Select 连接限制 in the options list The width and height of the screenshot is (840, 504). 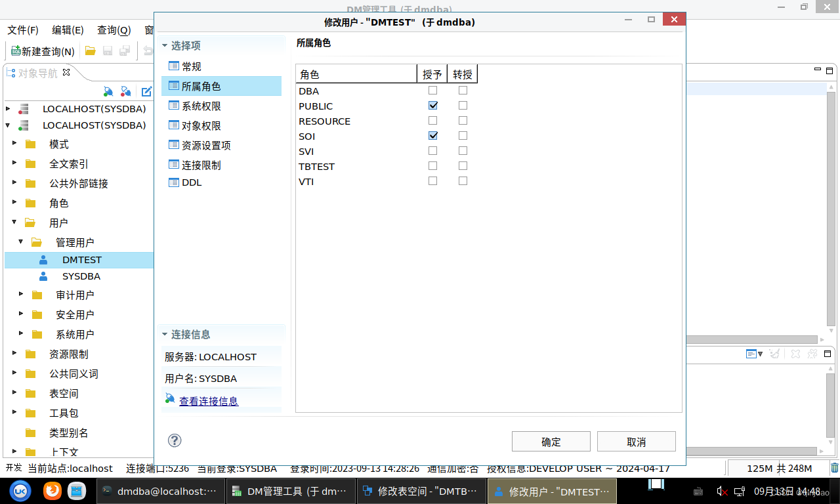pyautogui.click(x=221, y=165)
